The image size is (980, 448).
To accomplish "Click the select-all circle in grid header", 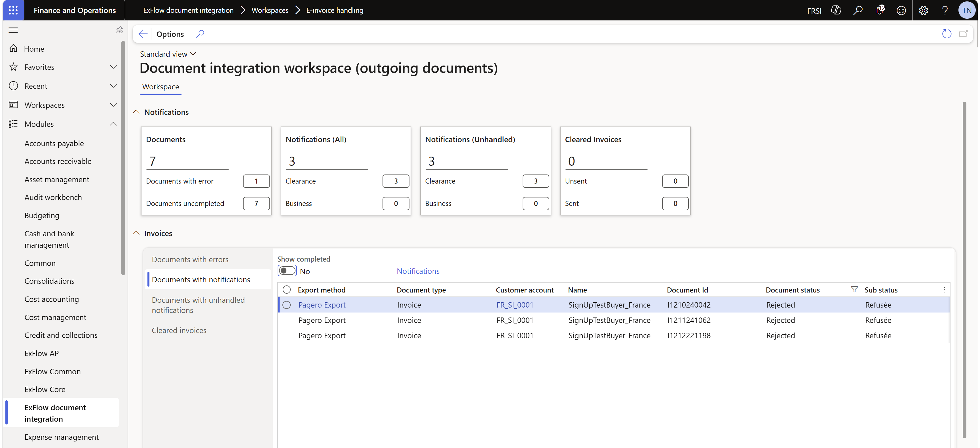I will [286, 290].
